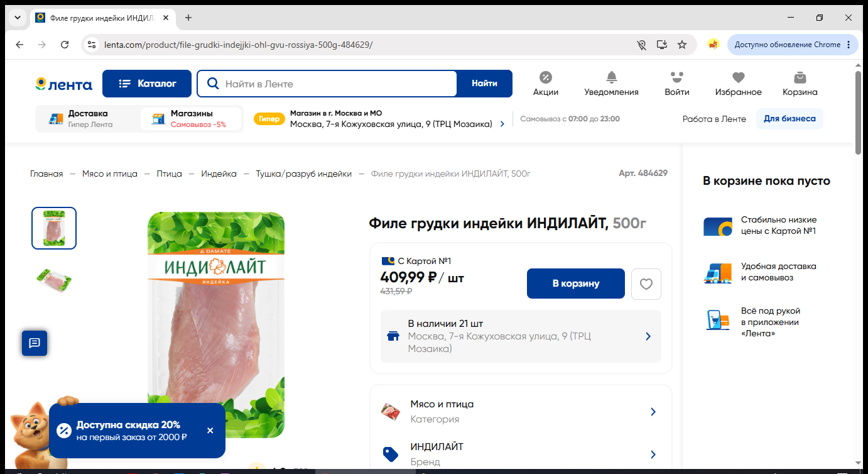Click the tracking protection eye icon

641,45
